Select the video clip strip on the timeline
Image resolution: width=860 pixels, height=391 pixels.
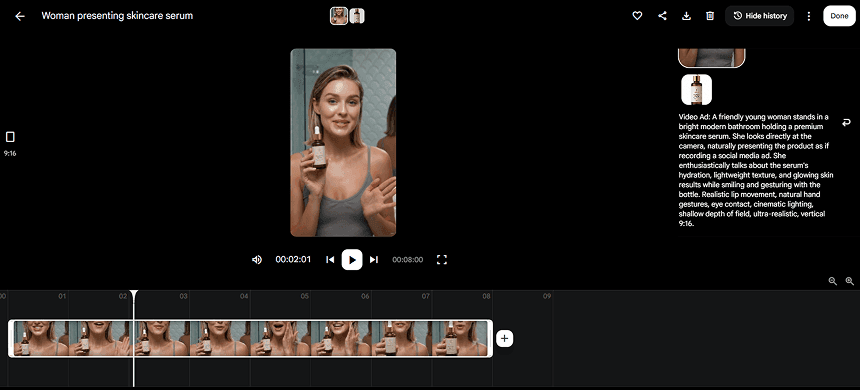point(251,338)
